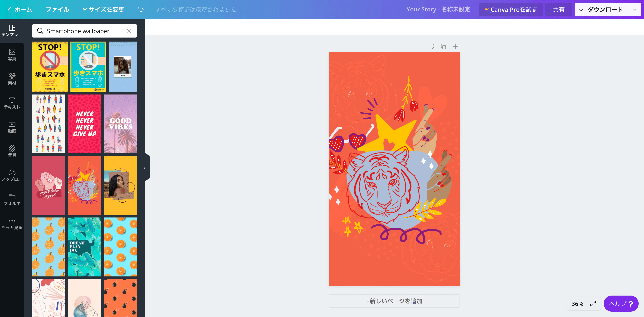Click the search input field
644x317 pixels.
84,31
